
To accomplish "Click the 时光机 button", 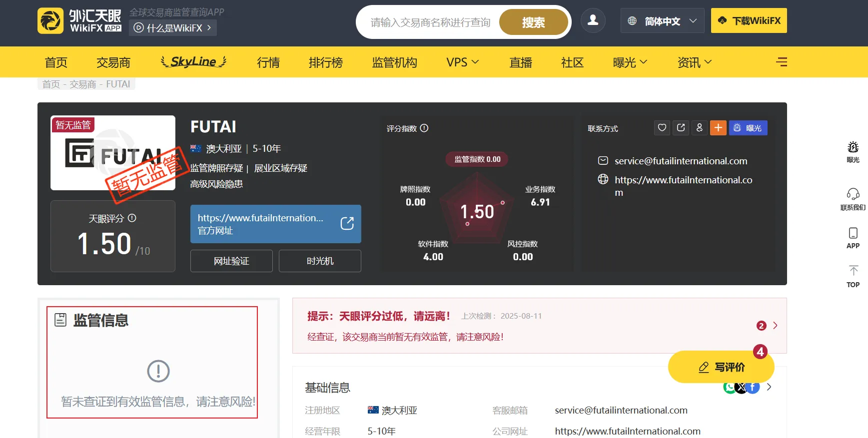I will tap(320, 261).
